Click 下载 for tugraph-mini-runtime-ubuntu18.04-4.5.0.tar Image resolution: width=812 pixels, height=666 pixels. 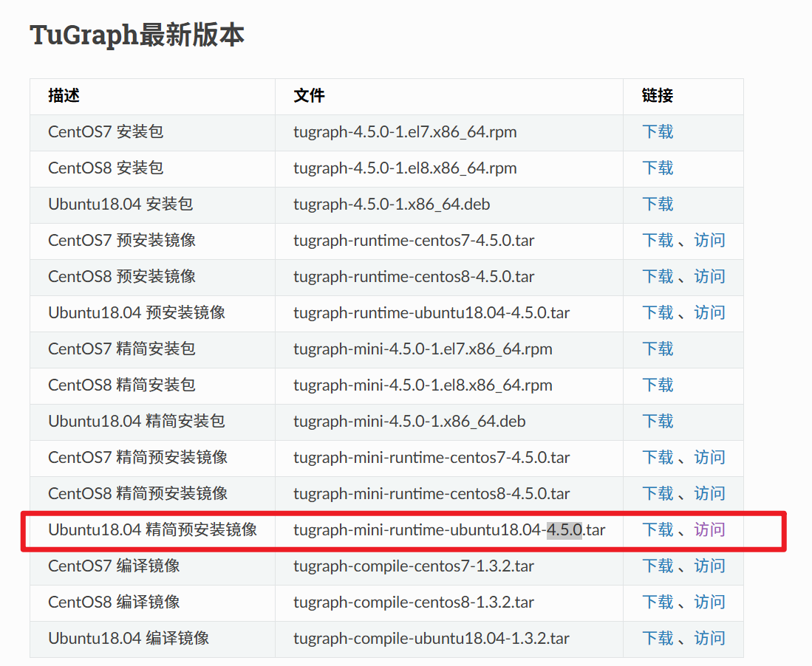(x=658, y=530)
